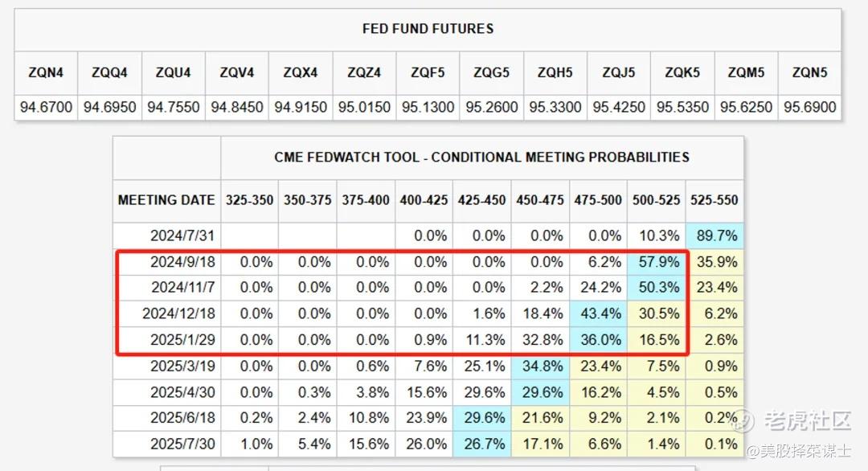Select the 95.0150 price cell
The image size is (868, 471).
click(364, 107)
